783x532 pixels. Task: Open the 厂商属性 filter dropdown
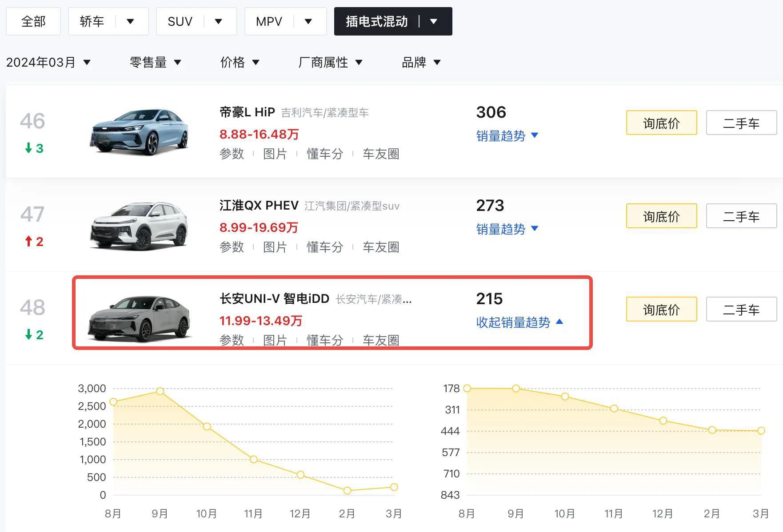(x=331, y=62)
